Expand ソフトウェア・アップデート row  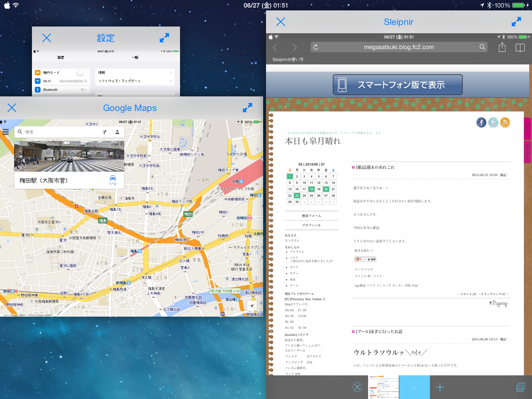coord(135,81)
